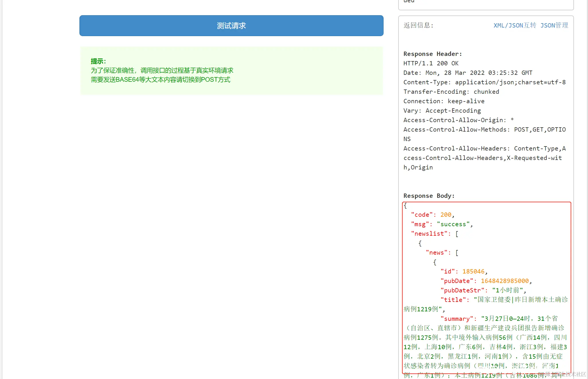Click the 测试请求 button
588x379 pixels.
231,26
